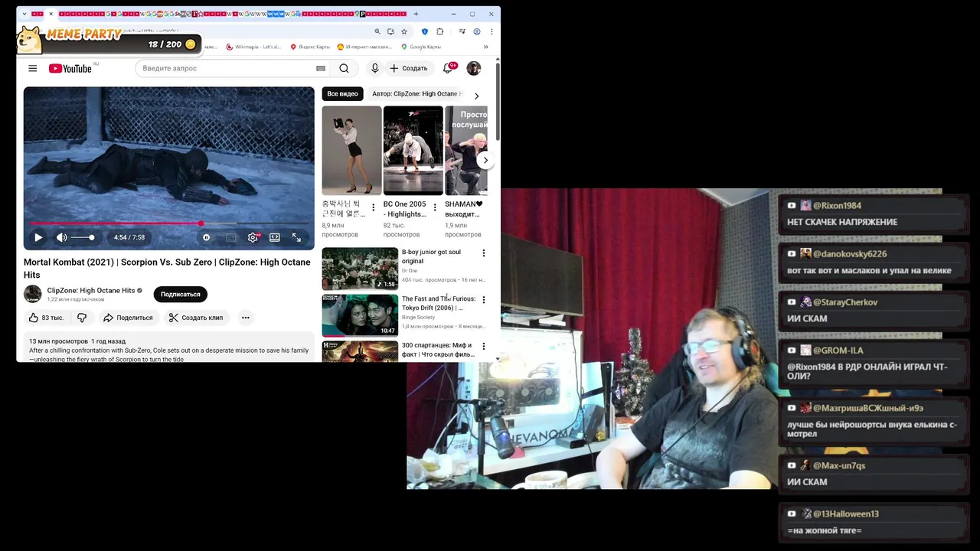Click Создать клип button
980x551 pixels.
pyautogui.click(x=196, y=318)
